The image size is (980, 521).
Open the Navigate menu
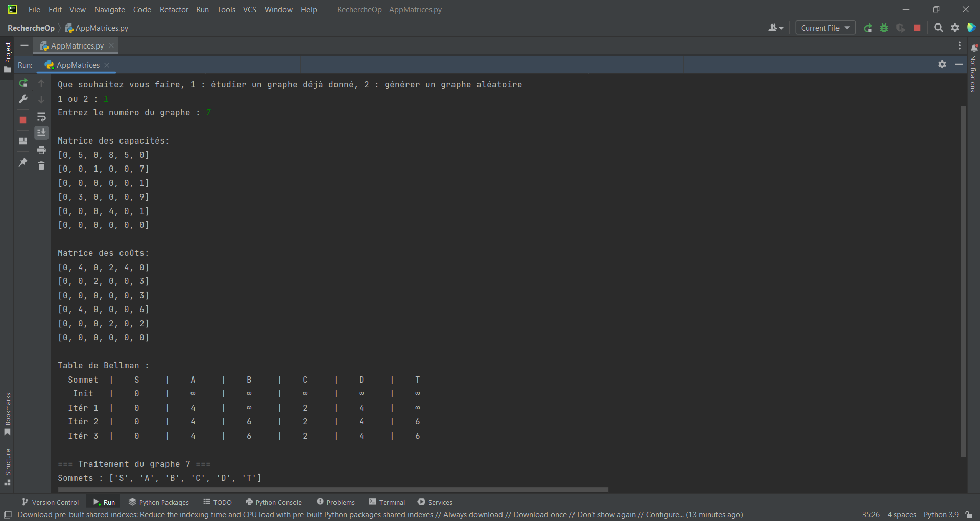pos(109,10)
